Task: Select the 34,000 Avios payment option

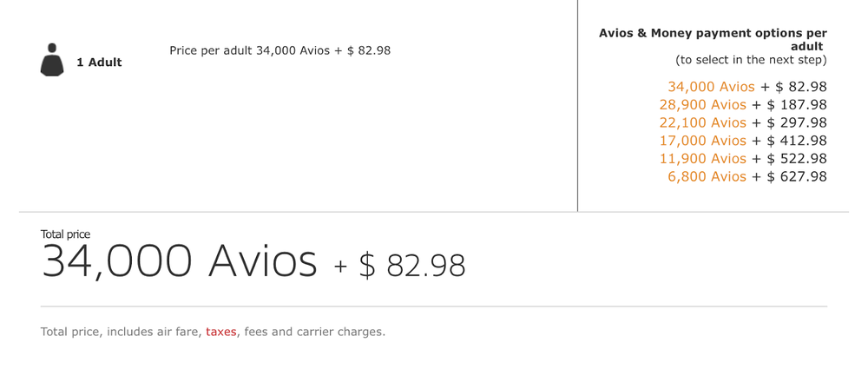Action: (x=711, y=87)
